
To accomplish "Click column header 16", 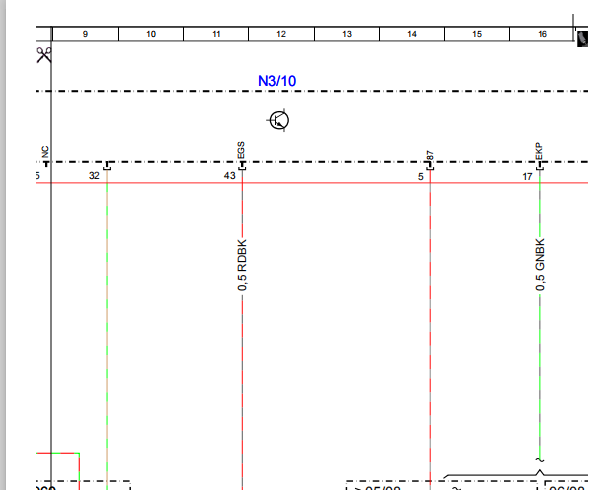I will tap(542, 34).
